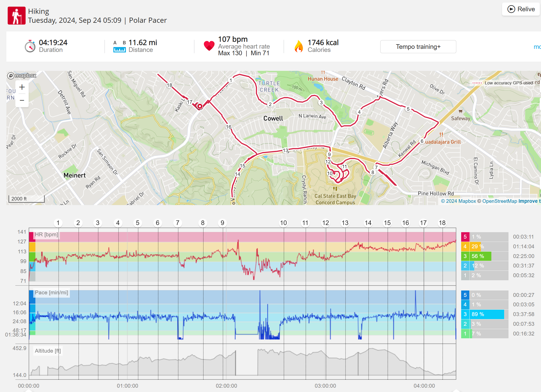Image resolution: width=541 pixels, height=392 pixels.
Task: Open the Tempo training+ benefit box
Action: coord(418,47)
